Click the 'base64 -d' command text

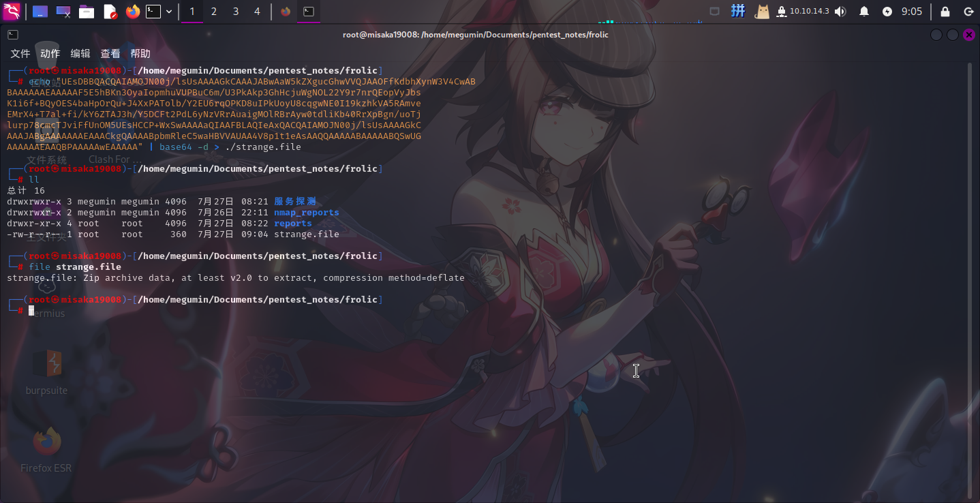pos(184,147)
